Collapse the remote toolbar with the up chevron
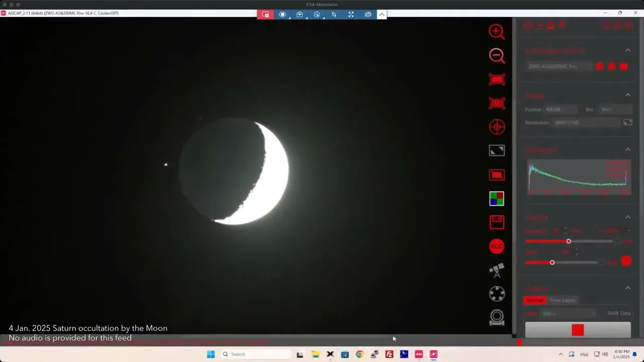This screenshot has height=362, width=644. 382,15
